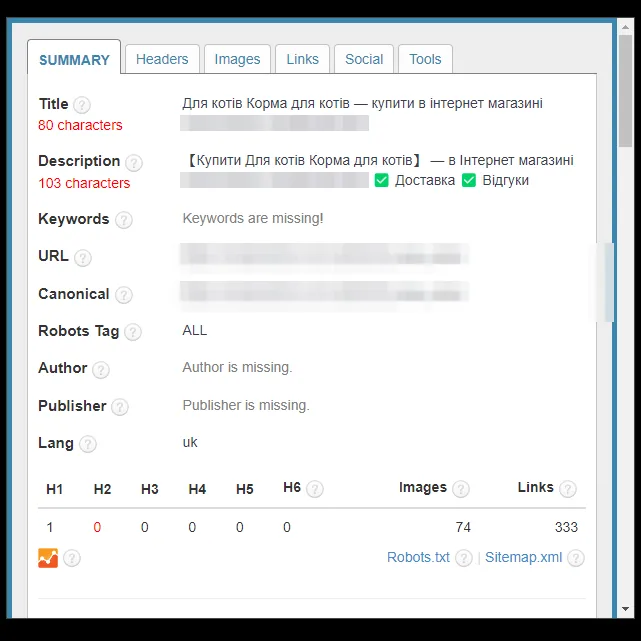Image resolution: width=641 pixels, height=641 pixels.
Task: Click help icon beside URL label
Action: (83, 258)
